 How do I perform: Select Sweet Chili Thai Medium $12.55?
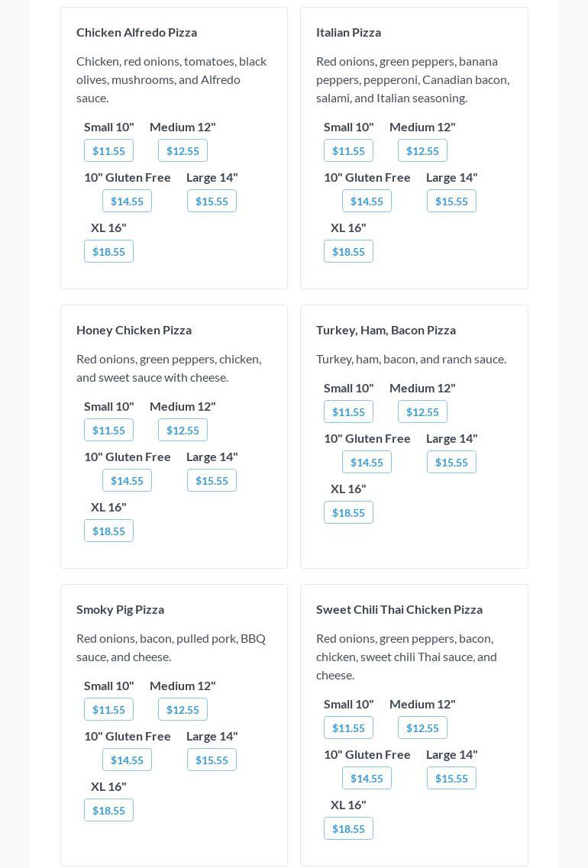(422, 728)
